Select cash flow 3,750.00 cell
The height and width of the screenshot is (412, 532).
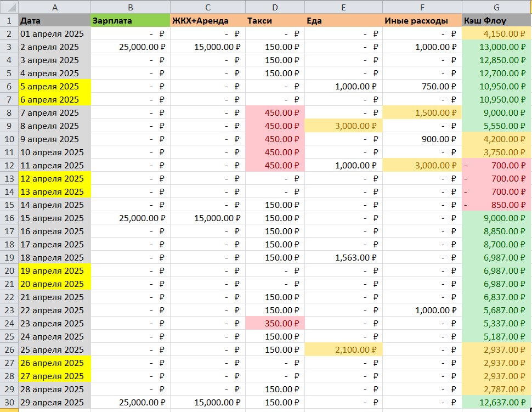point(496,152)
